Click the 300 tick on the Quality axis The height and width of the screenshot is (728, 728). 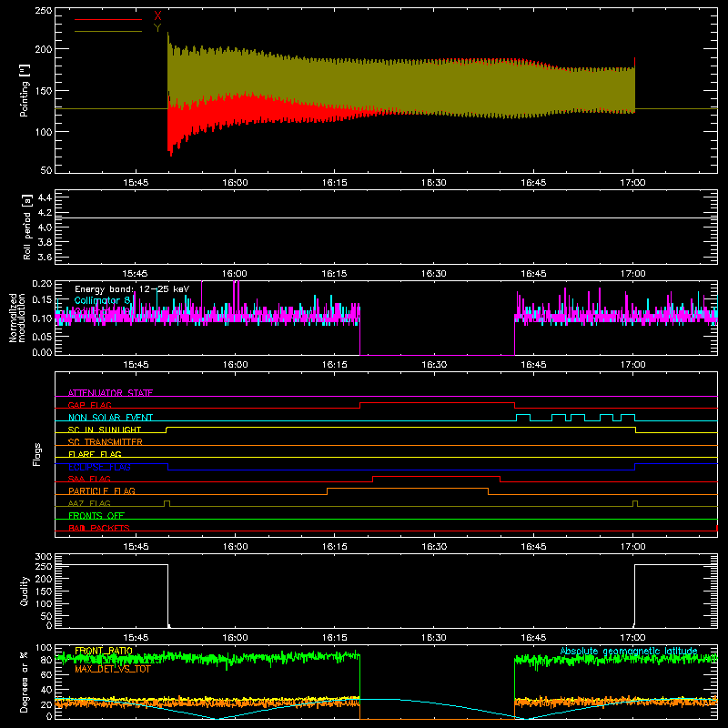tap(43, 556)
